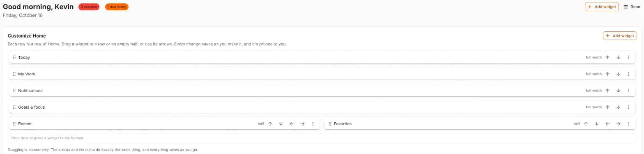Move the Recent widget down
The height and width of the screenshot is (154, 644).
click(281, 124)
